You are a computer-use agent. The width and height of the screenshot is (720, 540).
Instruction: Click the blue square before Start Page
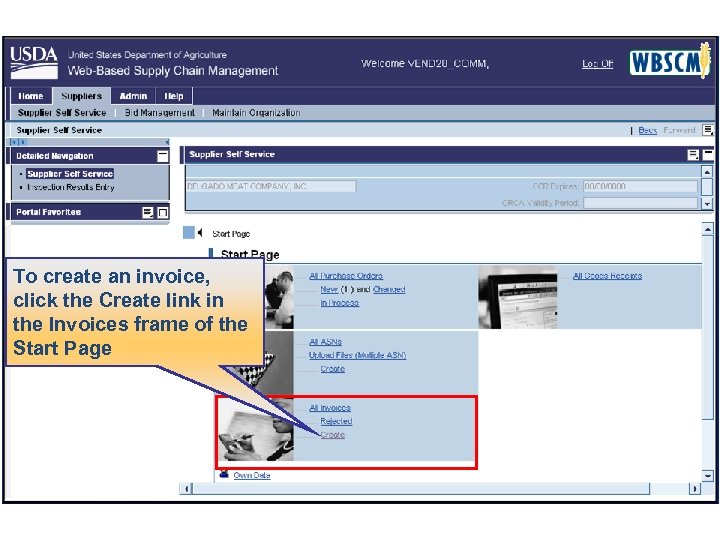pyautogui.click(x=189, y=232)
